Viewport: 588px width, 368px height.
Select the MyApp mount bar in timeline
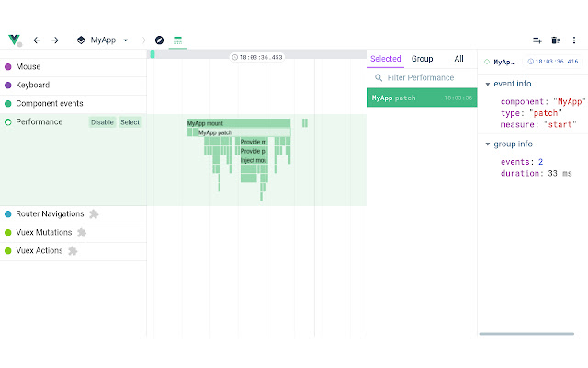[x=239, y=123]
